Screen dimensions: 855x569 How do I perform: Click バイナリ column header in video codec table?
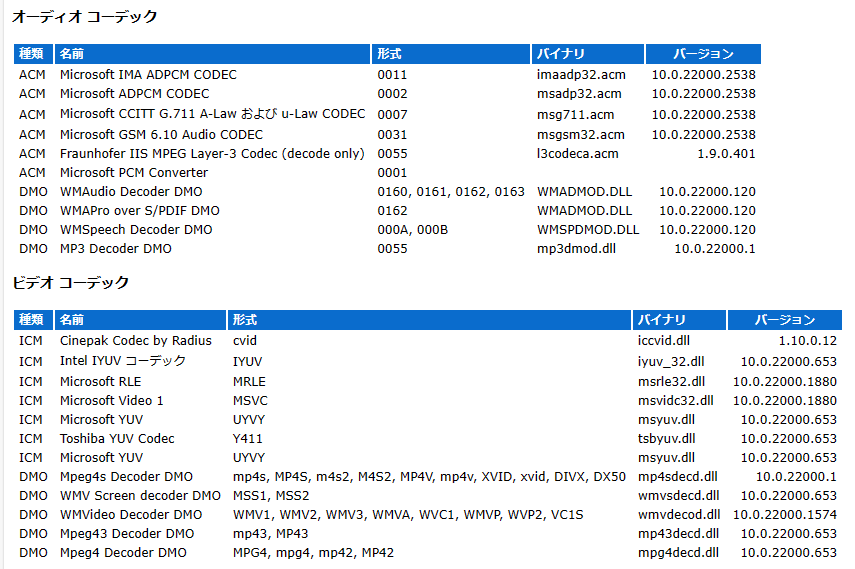(x=662, y=320)
